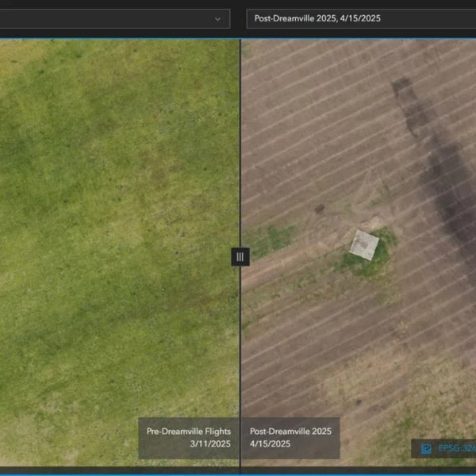Viewport: 476px width, 476px height.
Task: Open the Post-Dreamville 2025, 4/15/2025 dropdown
Action: click(361, 18)
